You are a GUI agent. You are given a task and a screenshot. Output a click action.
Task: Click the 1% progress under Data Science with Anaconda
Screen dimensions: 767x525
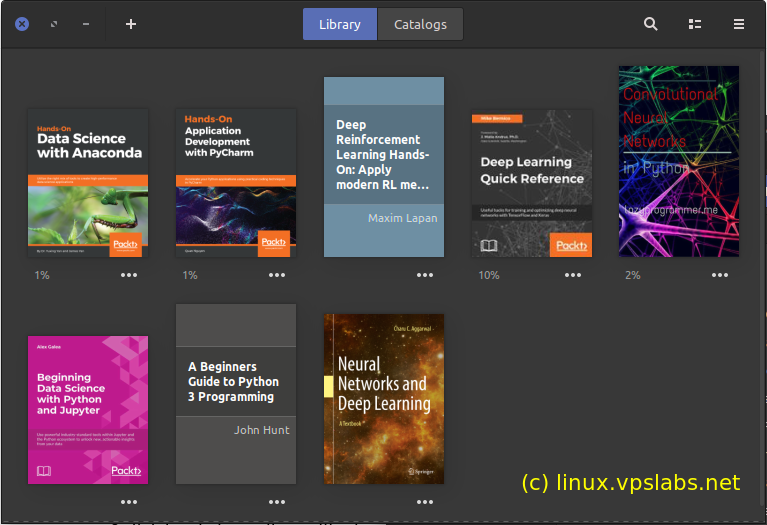[42, 275]
